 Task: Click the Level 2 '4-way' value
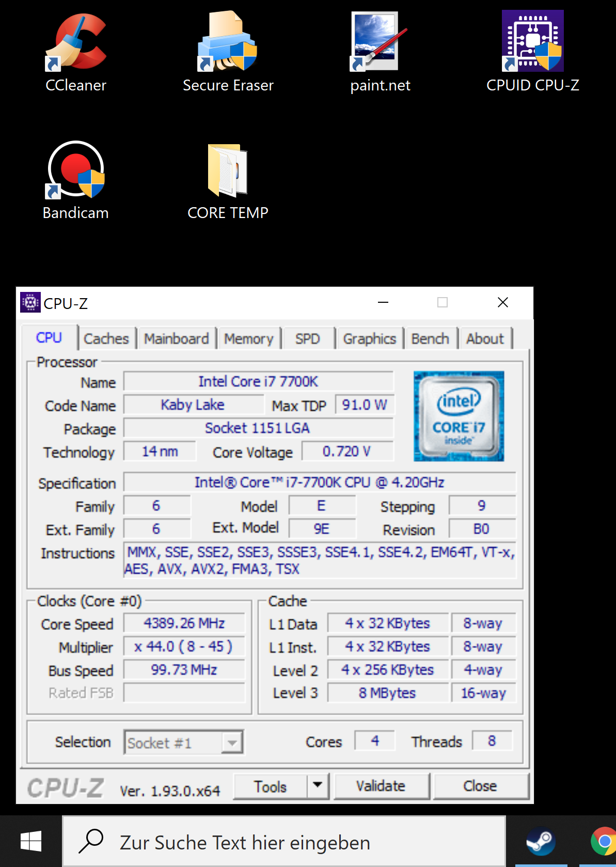[x=483, y=670]
